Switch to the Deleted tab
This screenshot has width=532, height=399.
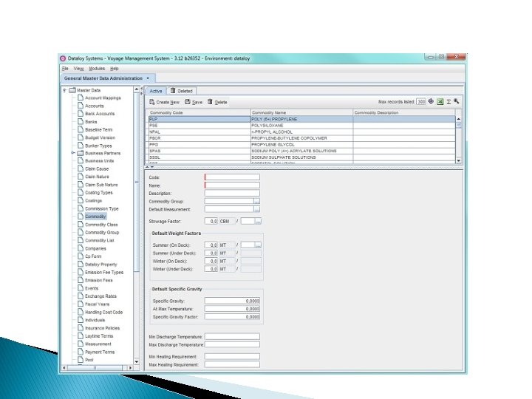click(182, 91)
